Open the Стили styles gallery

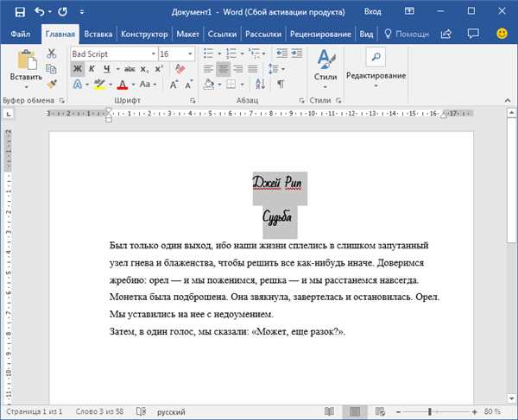coord(325,69)
